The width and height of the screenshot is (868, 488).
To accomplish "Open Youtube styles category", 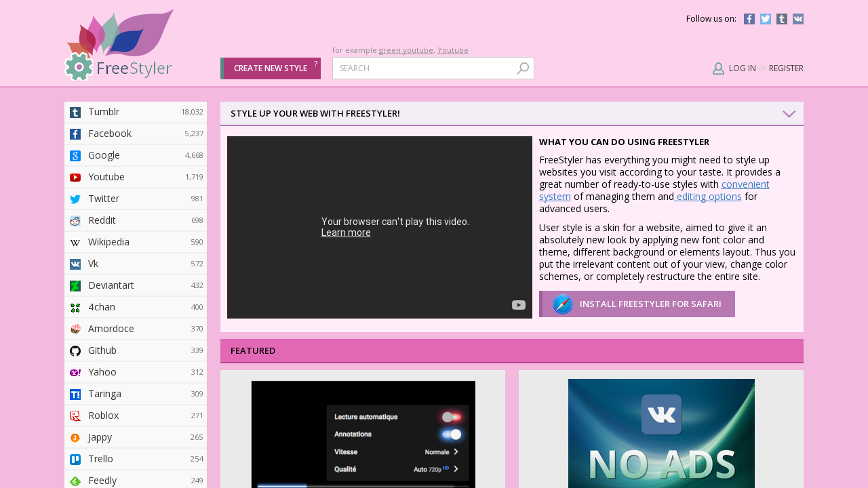I will pyautogui.click(x=136, y=178).
